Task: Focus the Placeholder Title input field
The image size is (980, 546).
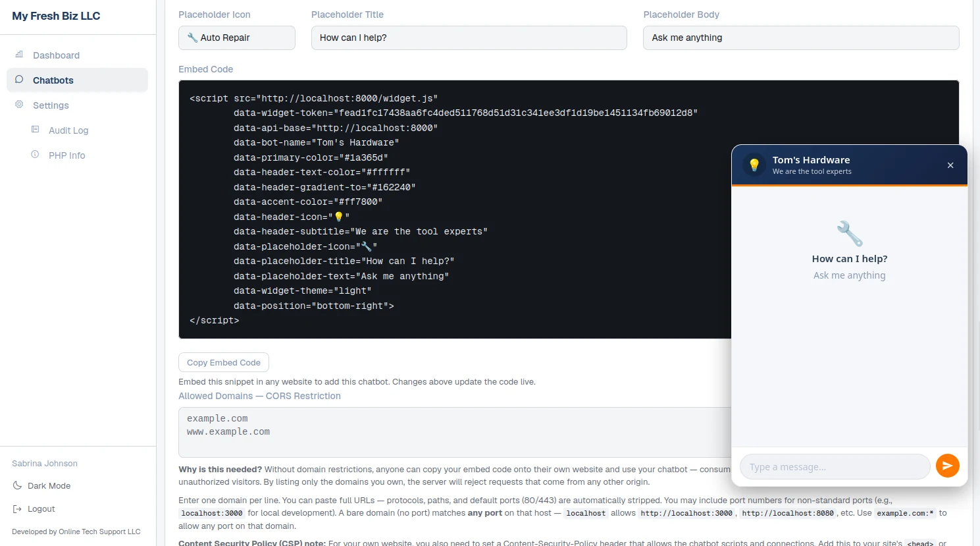Action: click(x=469, y=38)
